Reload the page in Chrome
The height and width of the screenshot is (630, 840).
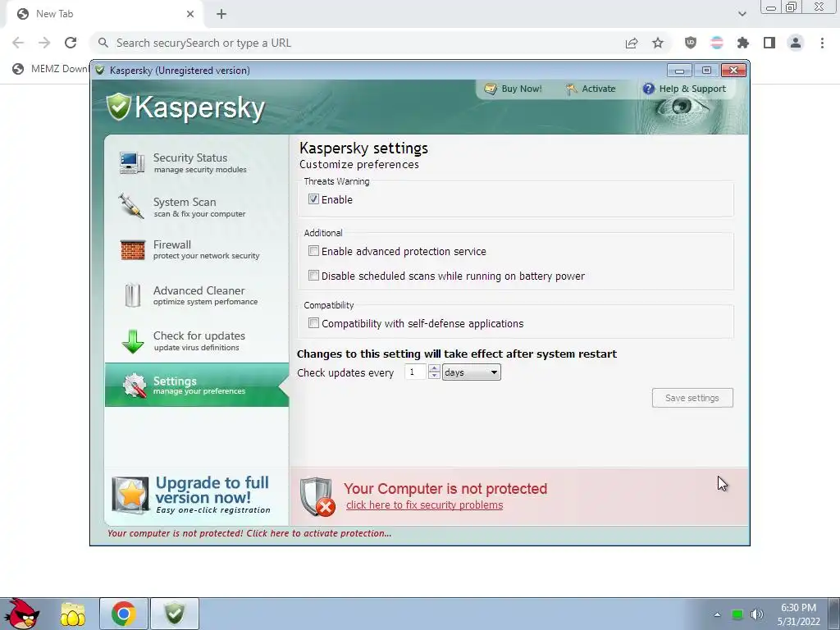coord(71,43)
